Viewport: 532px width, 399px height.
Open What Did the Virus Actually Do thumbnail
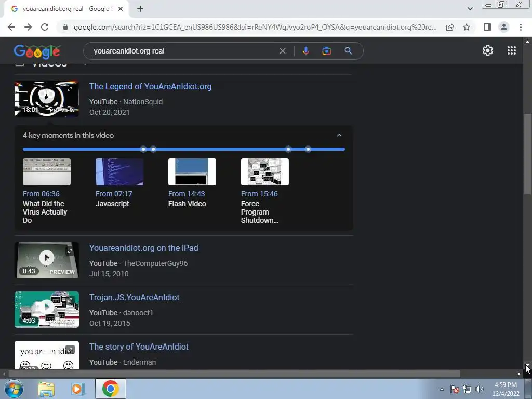(x=47, y=172)
